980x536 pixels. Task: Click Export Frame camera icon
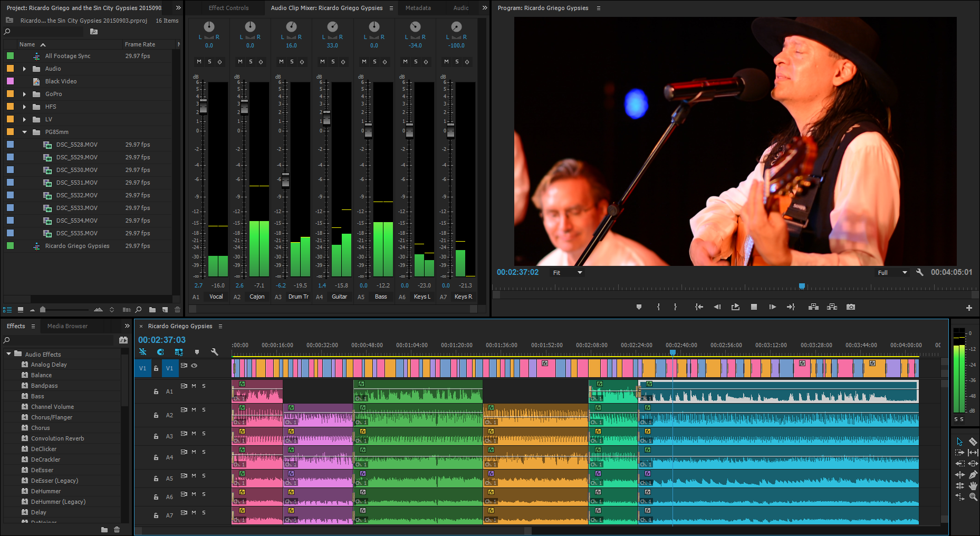pos(851,307)
